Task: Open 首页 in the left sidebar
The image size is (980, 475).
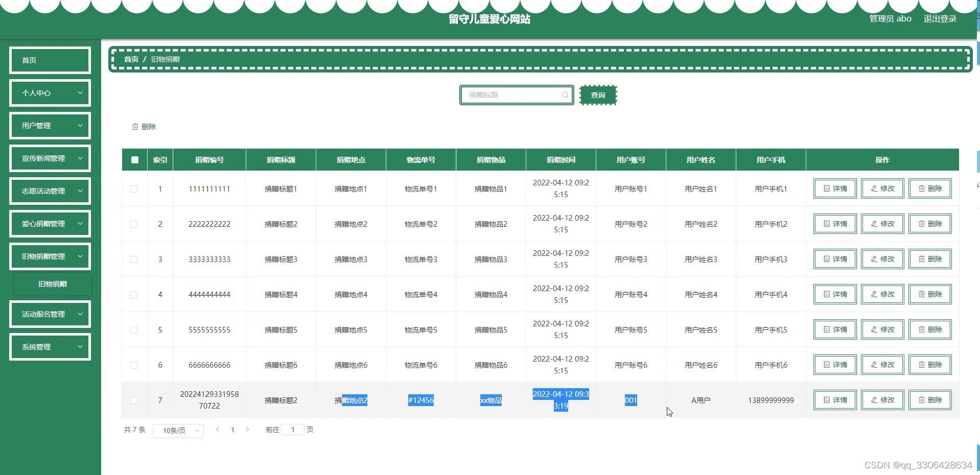Action: click(50, 60)
